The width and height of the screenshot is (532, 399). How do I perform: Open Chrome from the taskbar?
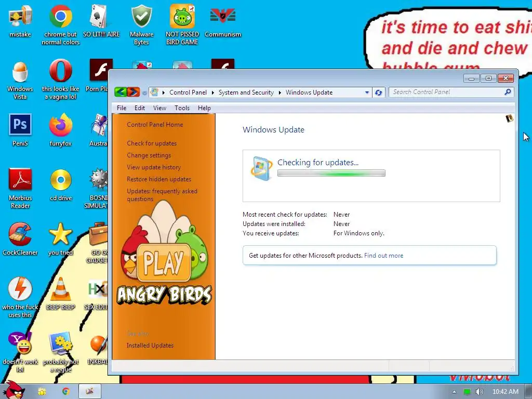[66, 392]
